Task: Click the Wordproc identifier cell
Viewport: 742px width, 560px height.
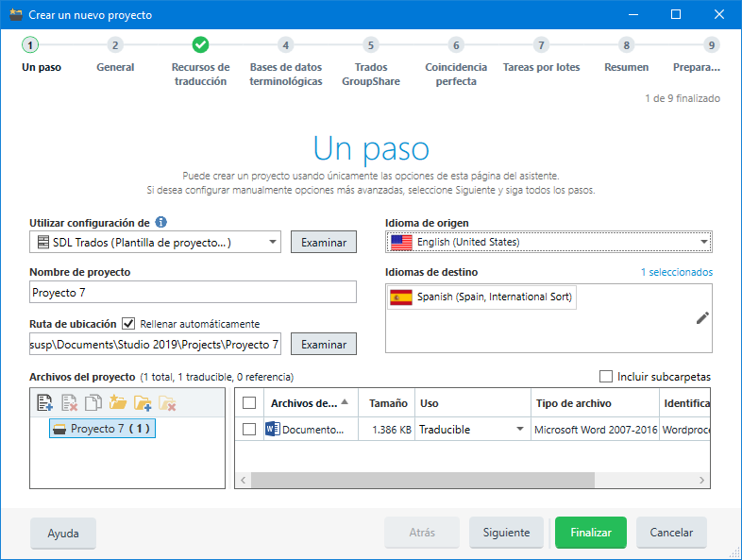Action: [685, 430]
